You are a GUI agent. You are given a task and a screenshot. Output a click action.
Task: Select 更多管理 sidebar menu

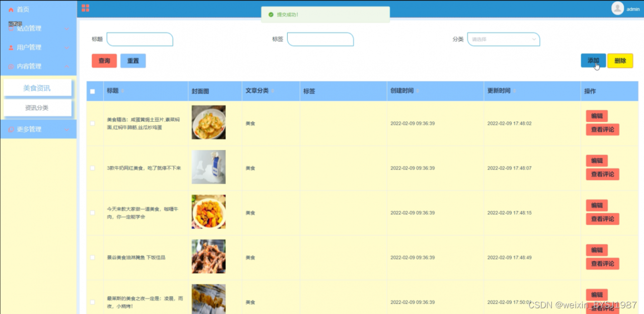tap(38, 129)
